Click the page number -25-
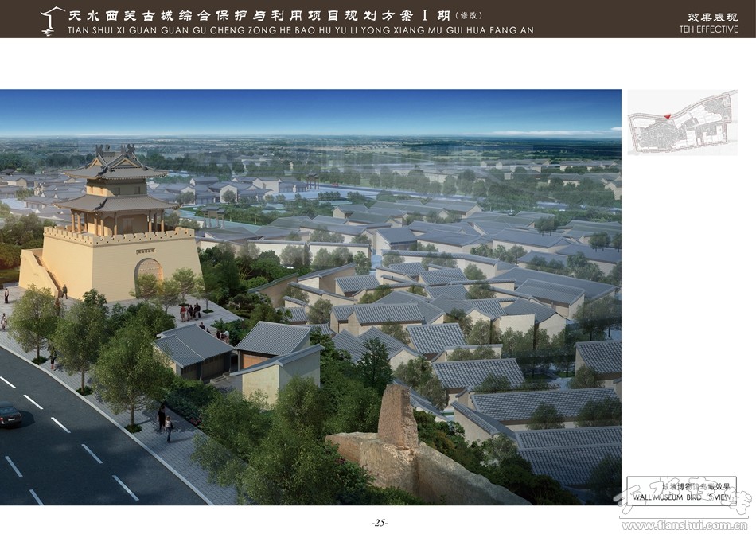The height and width of the screenshot is (534, 756). coord(380,522)
